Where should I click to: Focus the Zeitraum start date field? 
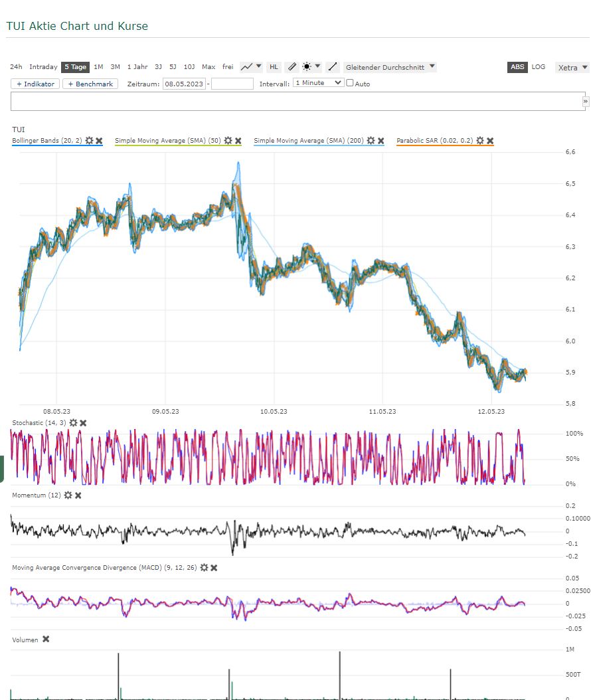tap(184, 84)
